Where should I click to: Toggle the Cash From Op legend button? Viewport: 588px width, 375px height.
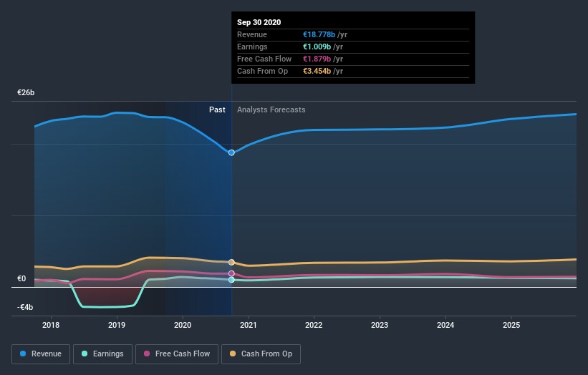coord(261,354)
